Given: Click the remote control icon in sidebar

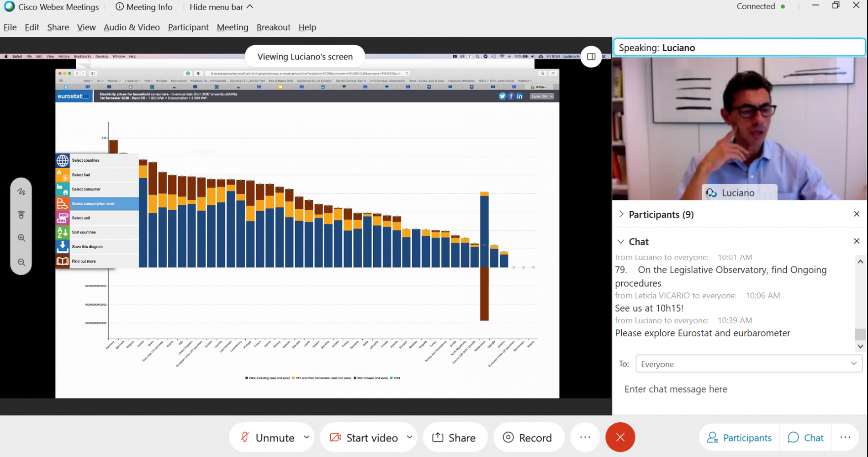Looking at the screenshot, I should 21,215.
